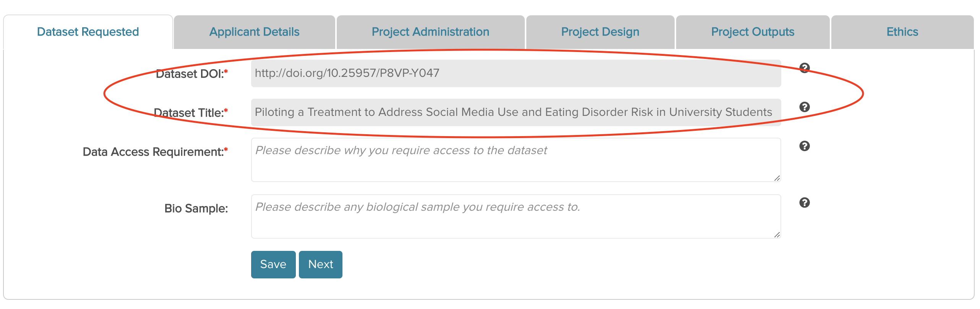
Task: Select the Project Design tab
Action: [600, 32]
